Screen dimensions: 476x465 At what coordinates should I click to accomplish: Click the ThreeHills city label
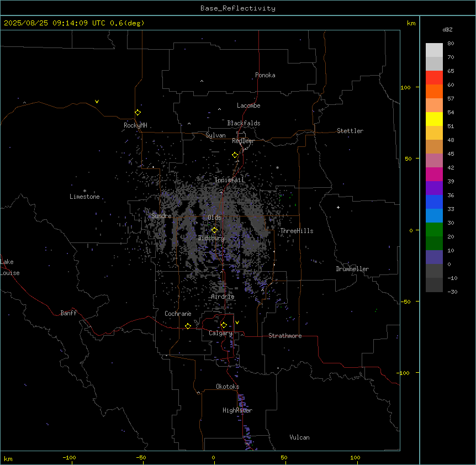click(x=297, y=231)
